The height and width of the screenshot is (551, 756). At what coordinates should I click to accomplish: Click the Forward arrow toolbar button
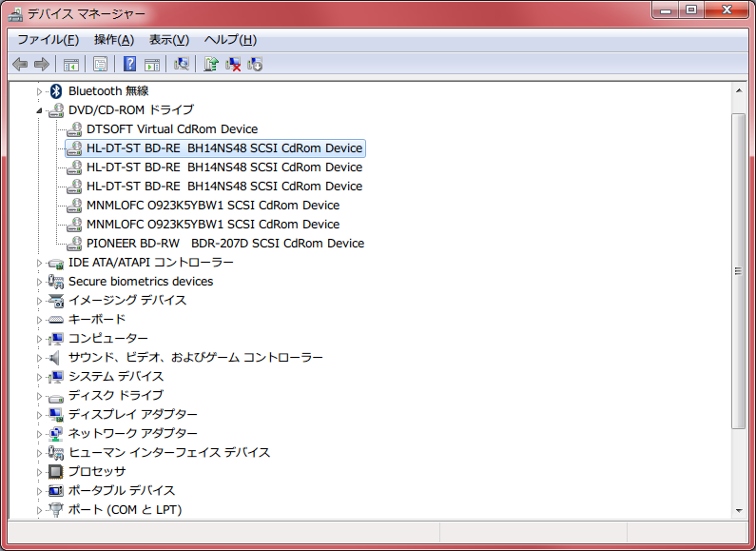42,64
